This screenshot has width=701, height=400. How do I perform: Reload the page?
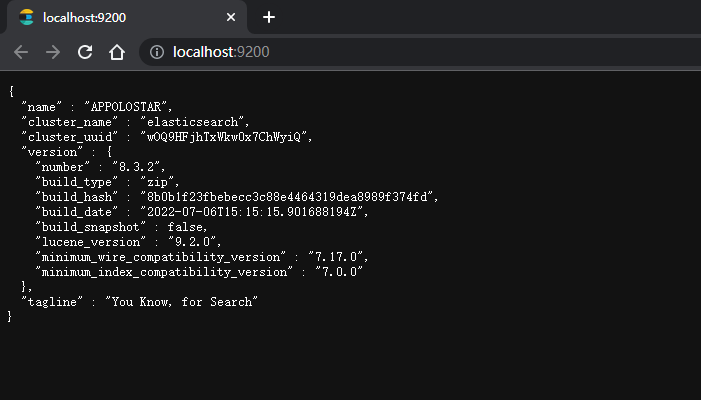(x=85, y=52)
